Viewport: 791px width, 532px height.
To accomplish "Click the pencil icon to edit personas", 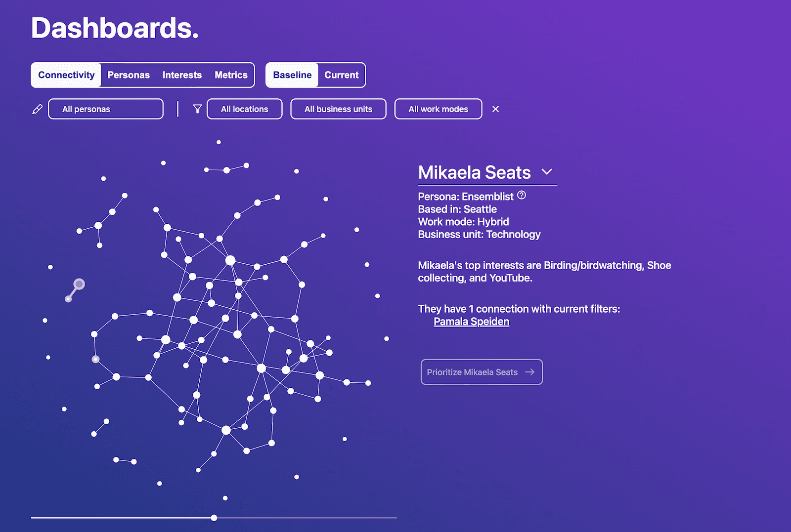I will (38, 109).
